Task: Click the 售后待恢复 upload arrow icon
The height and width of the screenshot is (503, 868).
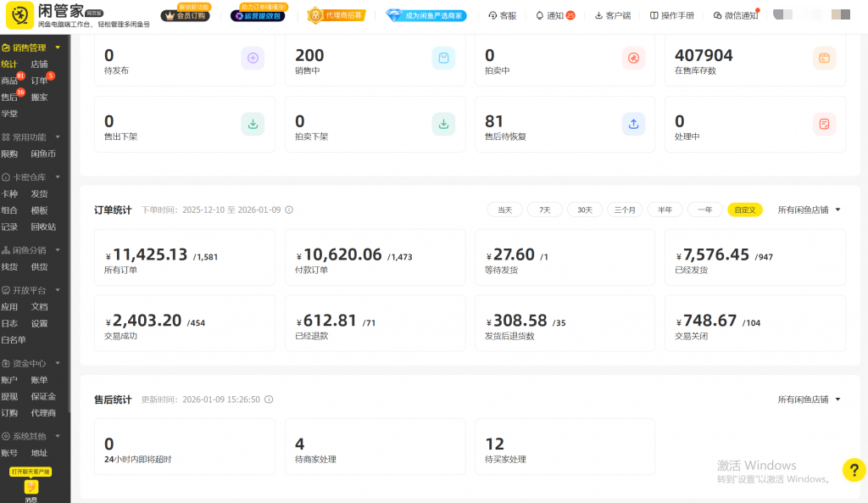Action: [x=632, y=124]
